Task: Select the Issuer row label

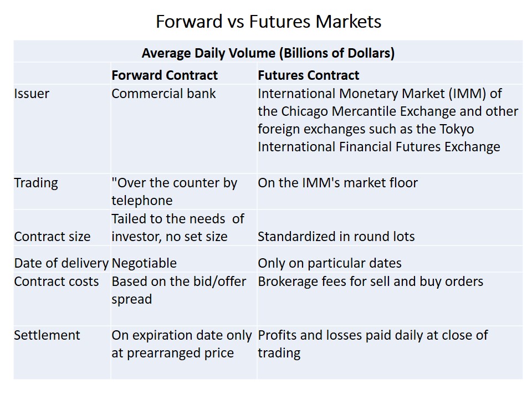Action: 32,94
